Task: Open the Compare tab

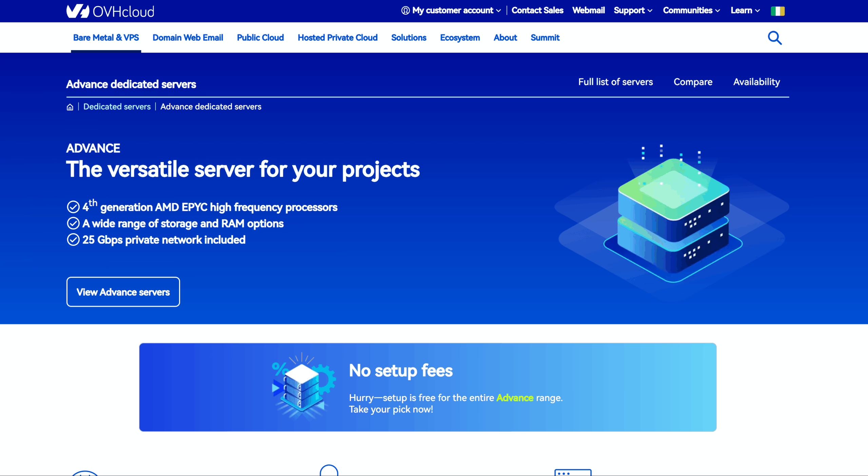Action: pos(693,82)
